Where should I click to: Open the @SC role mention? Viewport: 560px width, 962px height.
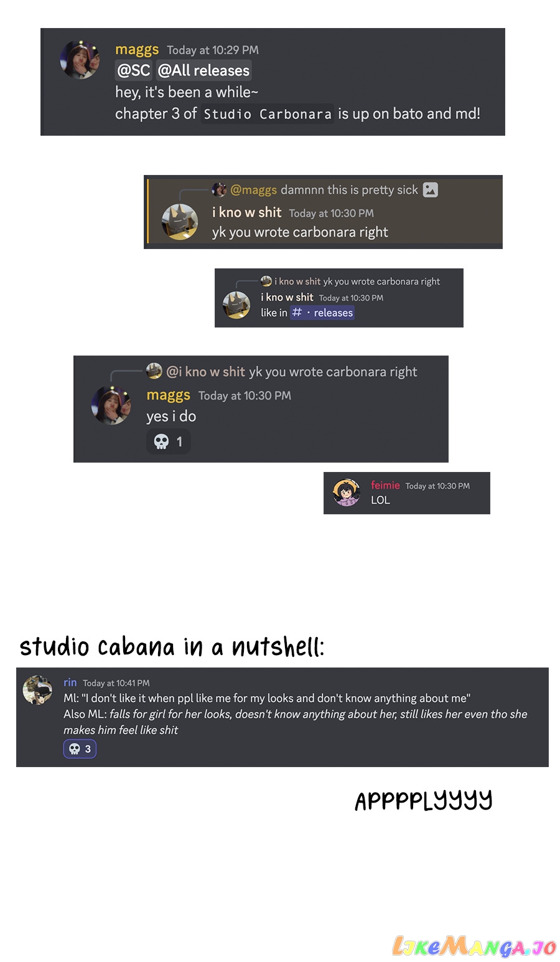pos(134,70)
